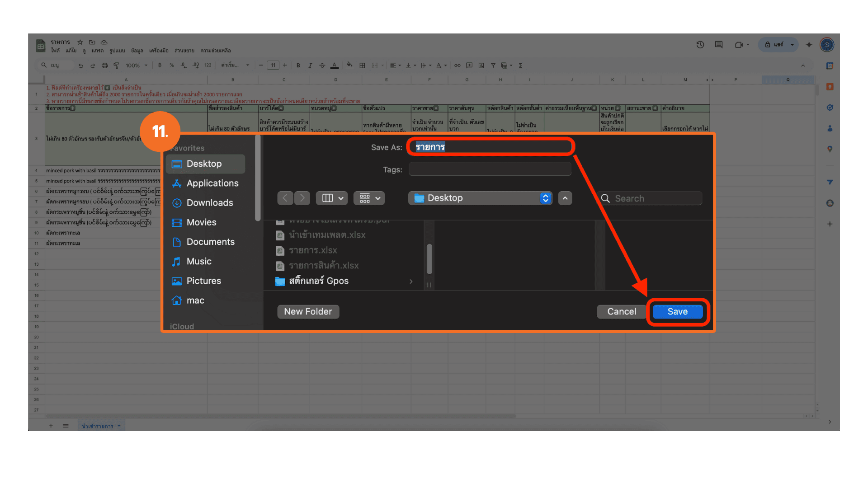Select the mac home folder

[195, 300]
